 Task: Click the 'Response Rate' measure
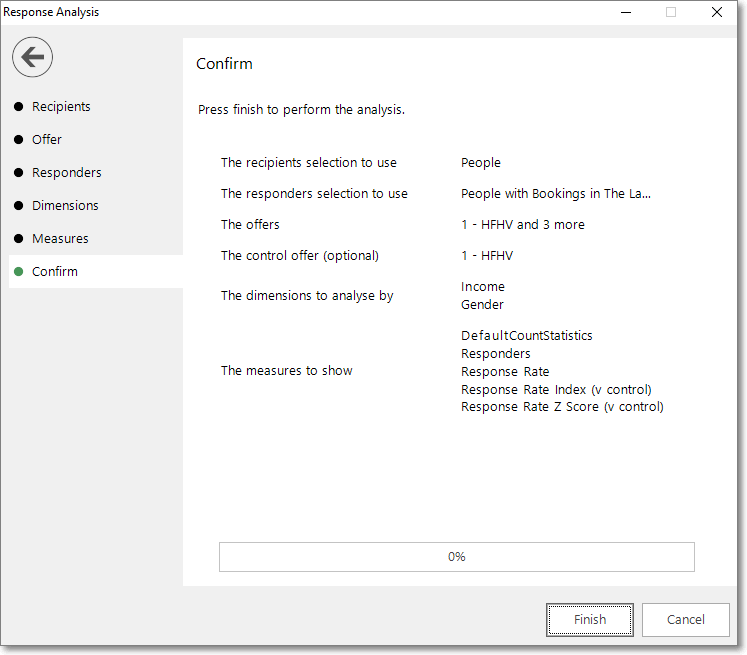[505, 372]
